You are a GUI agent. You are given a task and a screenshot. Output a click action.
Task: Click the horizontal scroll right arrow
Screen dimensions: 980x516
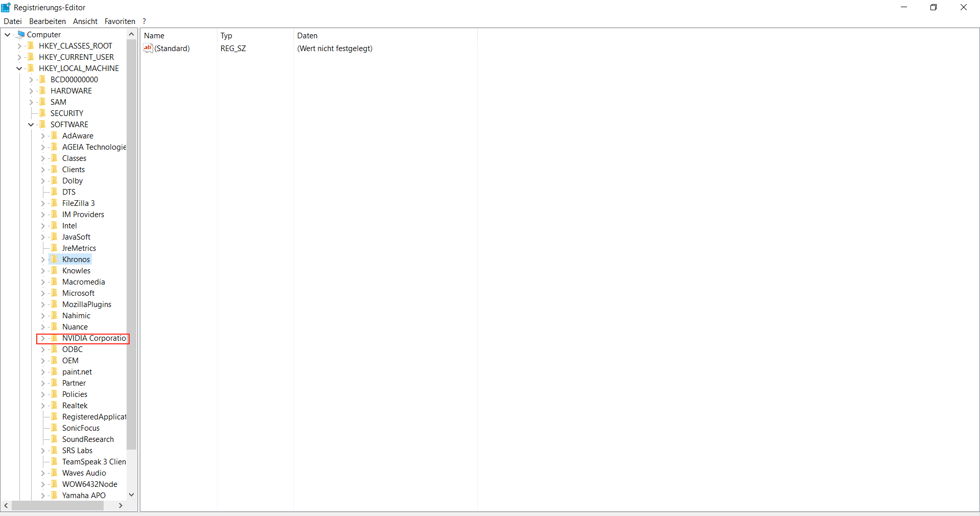(120, 505)
